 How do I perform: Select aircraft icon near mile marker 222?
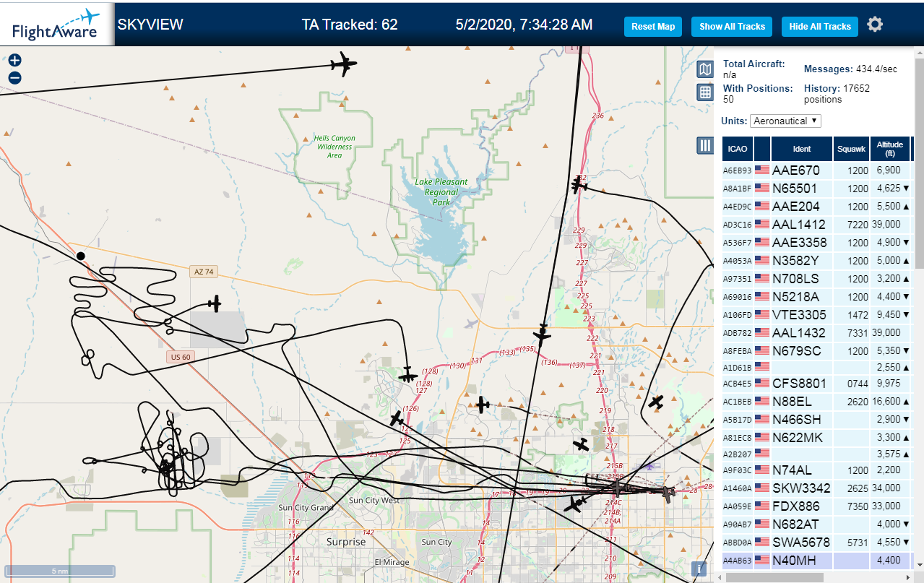(x=542, y=334)
